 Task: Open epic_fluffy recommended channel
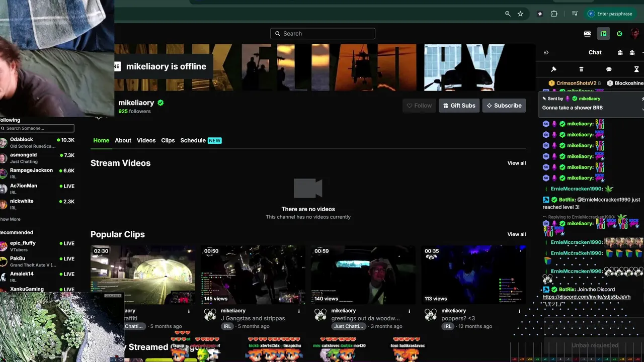click(x=37, y=246)
